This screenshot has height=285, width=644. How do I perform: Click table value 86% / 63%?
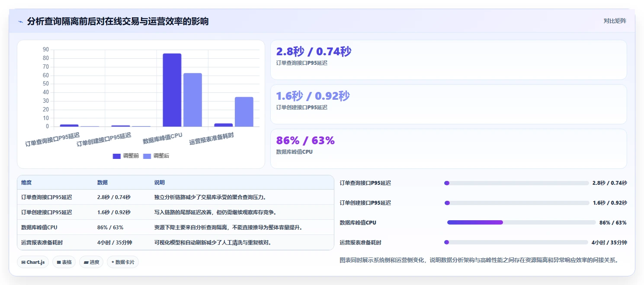[x=110, y=228]
